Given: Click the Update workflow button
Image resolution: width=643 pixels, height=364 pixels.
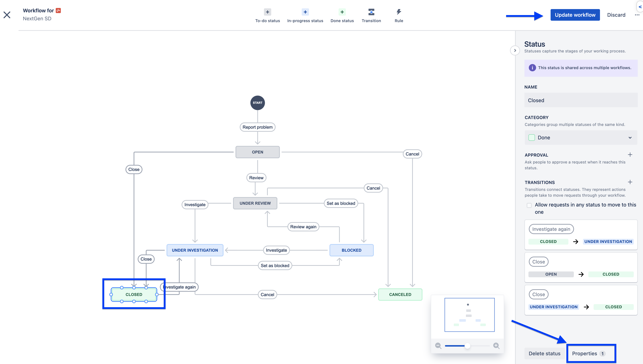Looking at the screenshot, I should pyautogui.click(x=575, y=15).
